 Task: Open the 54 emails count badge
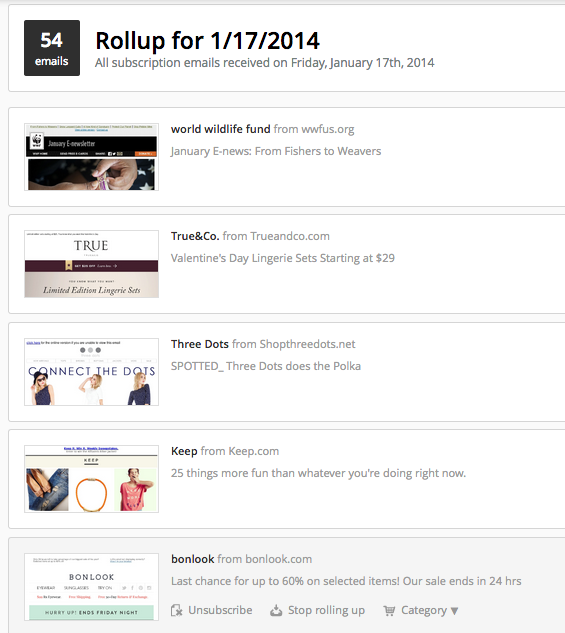52,48
